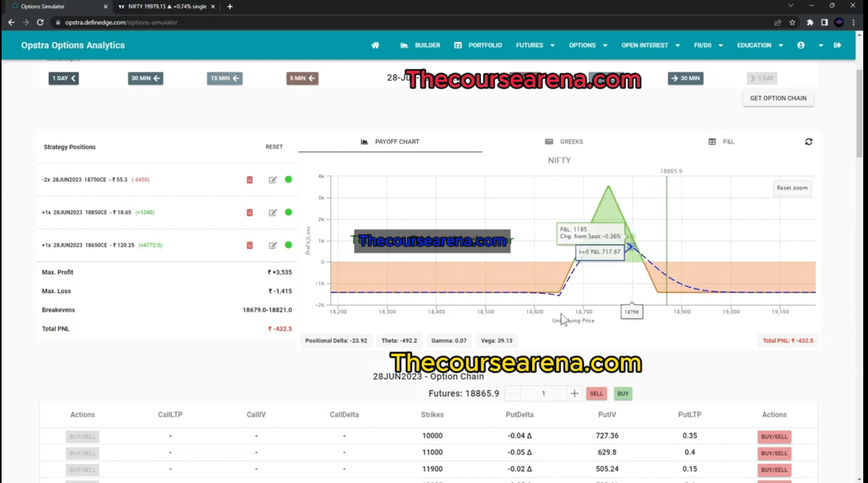The width and height of the screenshot is (868, 483).
Task: Open the Portfolio page
Action: tap(478, 45)
